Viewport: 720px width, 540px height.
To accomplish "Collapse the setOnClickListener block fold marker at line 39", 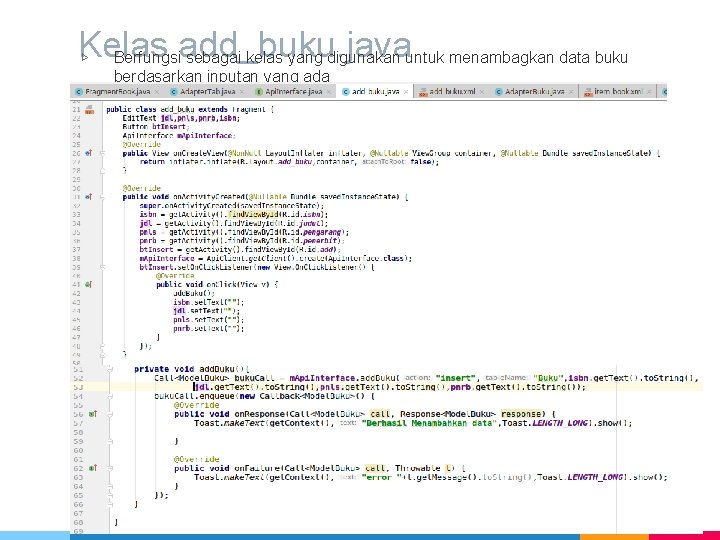I will coord(102,267).
